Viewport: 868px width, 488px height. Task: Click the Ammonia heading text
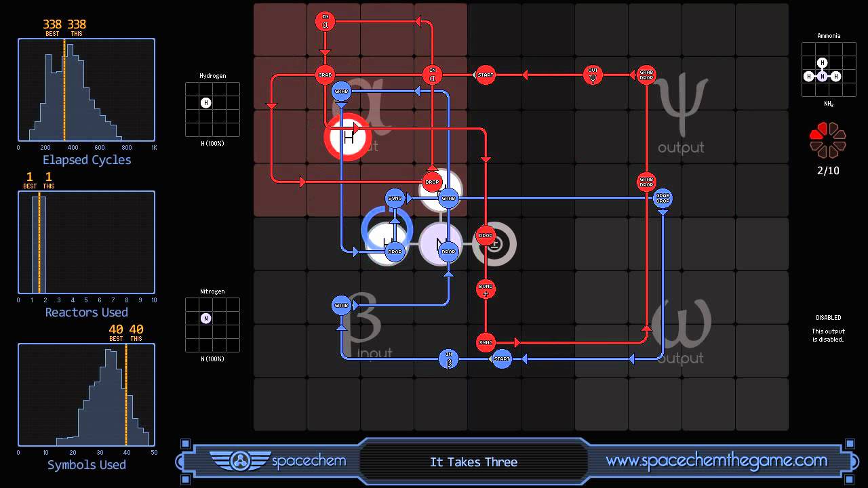(x=829, y=36)
